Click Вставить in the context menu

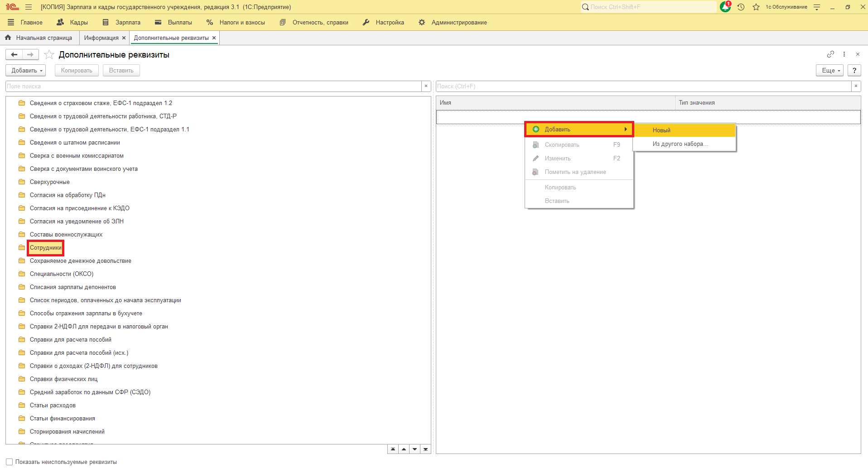(579, 201)
